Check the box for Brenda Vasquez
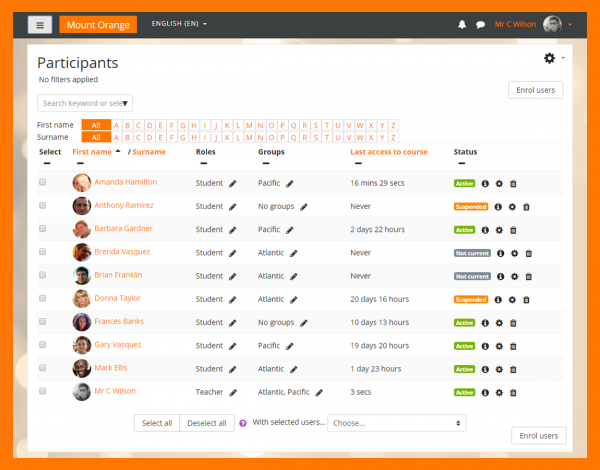This screenshot has height=470, width=600. [43, 253]
